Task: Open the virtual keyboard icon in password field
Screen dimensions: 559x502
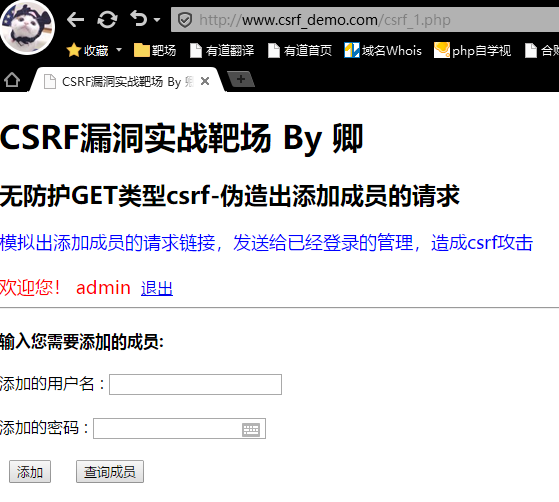Action: pos(251,429)
